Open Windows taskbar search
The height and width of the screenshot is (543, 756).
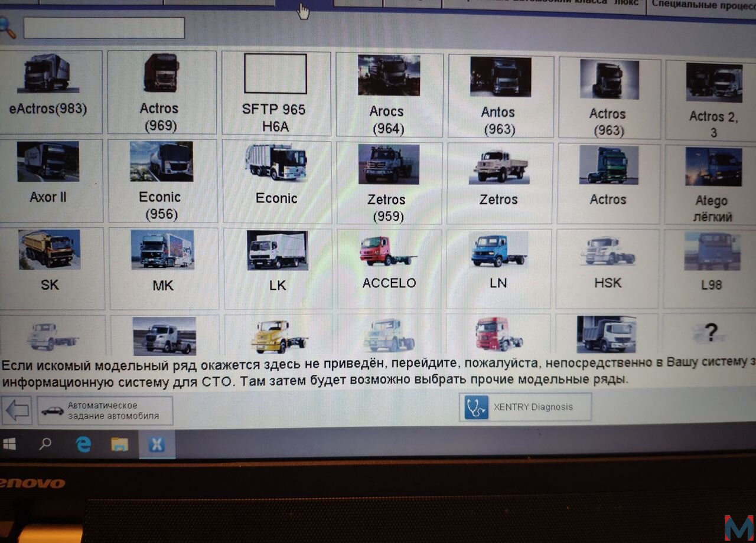[45, 444]
